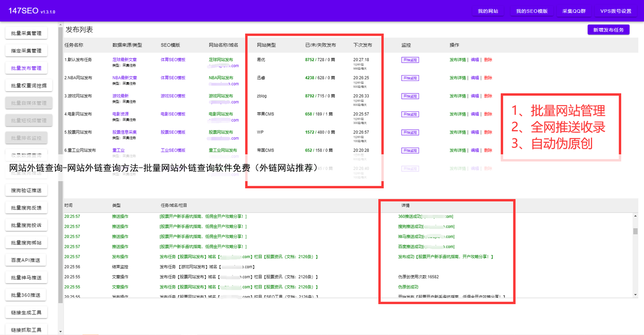Click 发布详情 for 游戏网站发布 task
Screen dimensions: 644x335
(458, 96)
